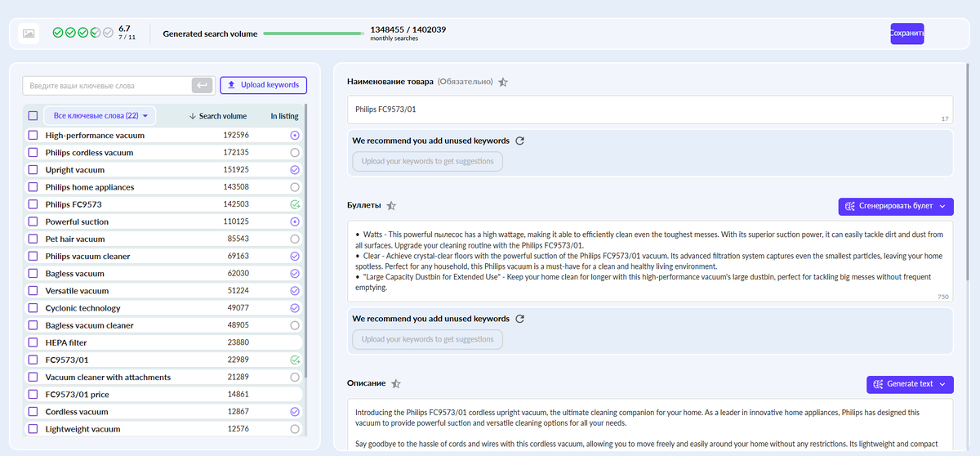
Task: Click listing status icon for Philips home appliances
Action: (295, 187)
